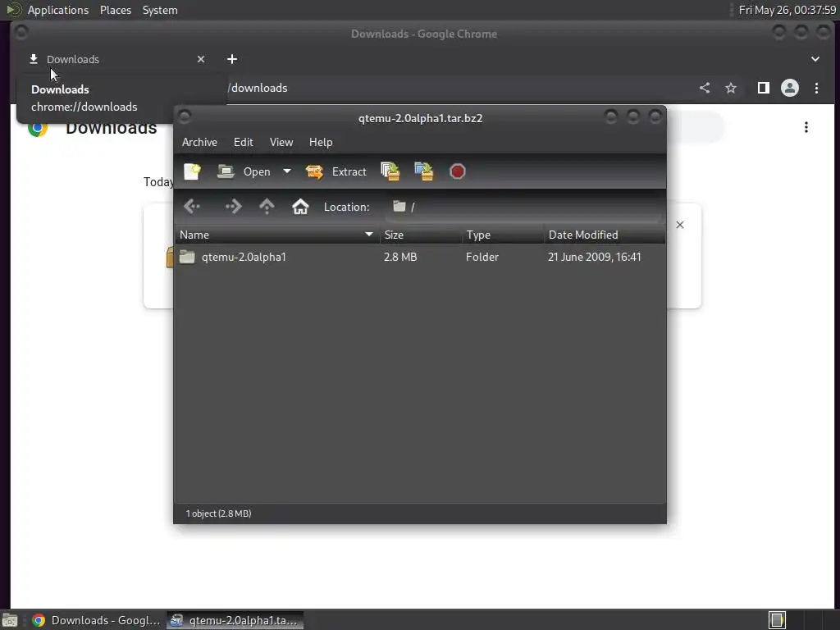Open the Edit menu
Viewport: 840px width, 630px height.
[243, 142]
